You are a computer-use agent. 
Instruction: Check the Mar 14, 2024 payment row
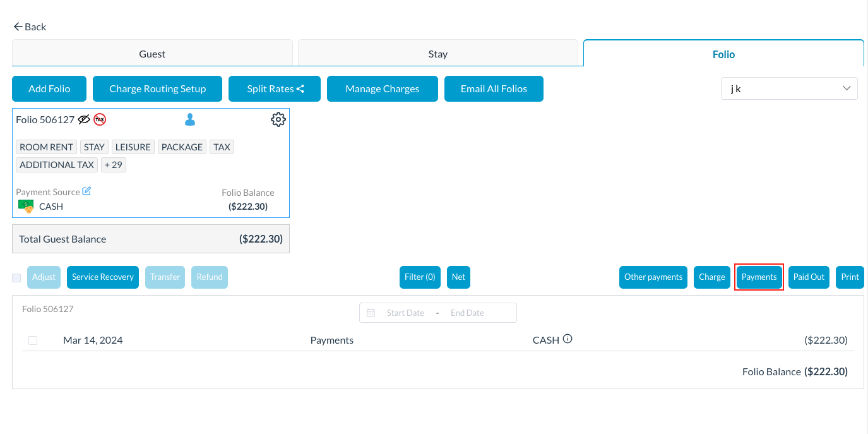[x=33, y=340]
